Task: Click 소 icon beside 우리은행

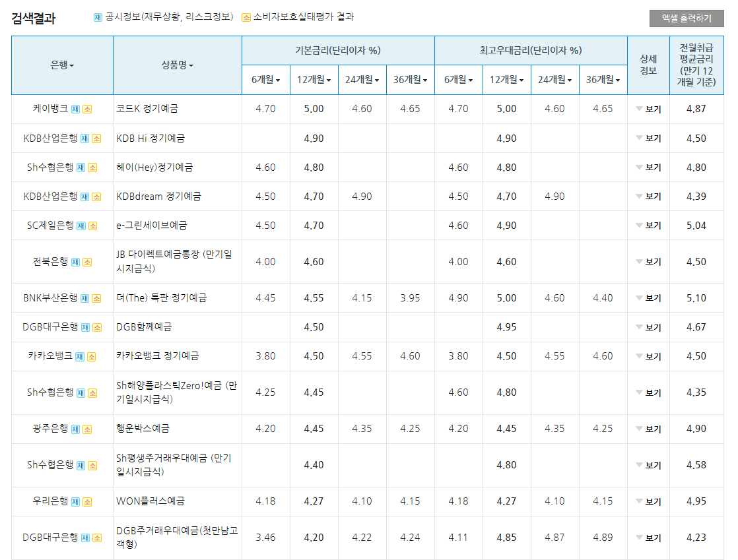Action: [87, 502]
